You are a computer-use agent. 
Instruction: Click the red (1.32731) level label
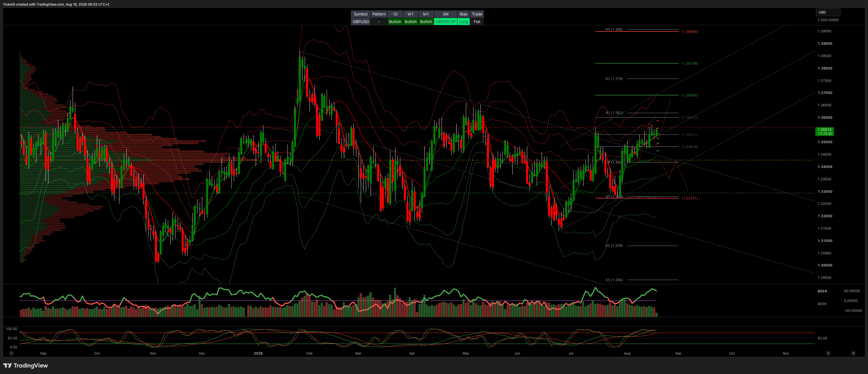[x=689, y=198]
